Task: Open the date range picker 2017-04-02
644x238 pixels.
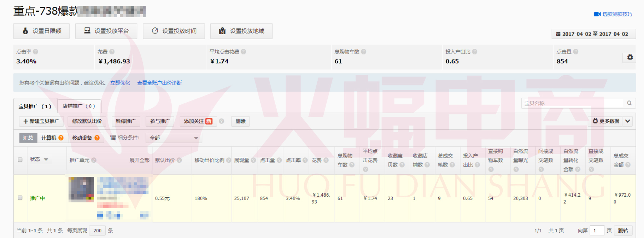Action: click(x=593, y=34)
